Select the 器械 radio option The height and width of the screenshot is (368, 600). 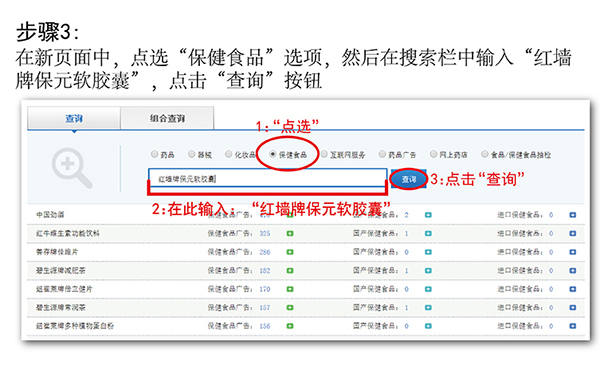191,154
